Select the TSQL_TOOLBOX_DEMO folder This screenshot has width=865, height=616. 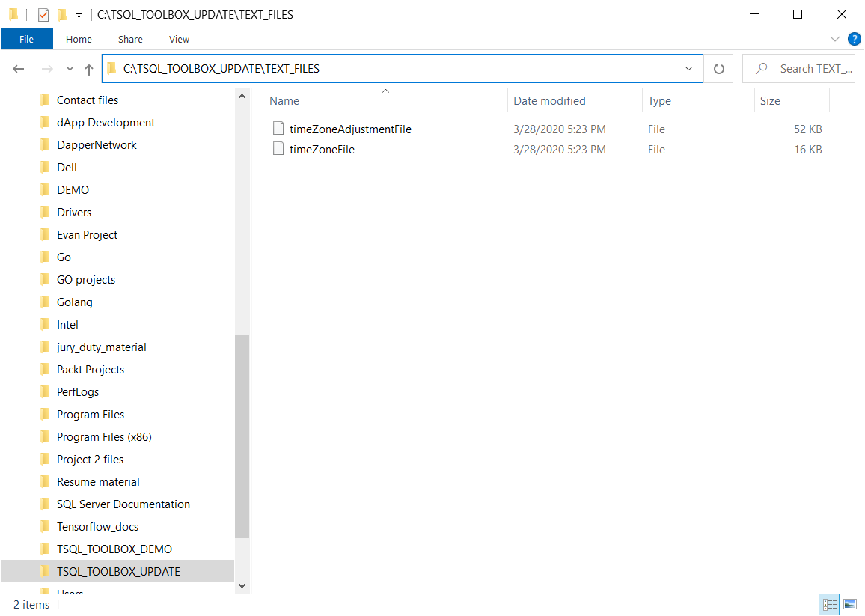pos(114,549)
